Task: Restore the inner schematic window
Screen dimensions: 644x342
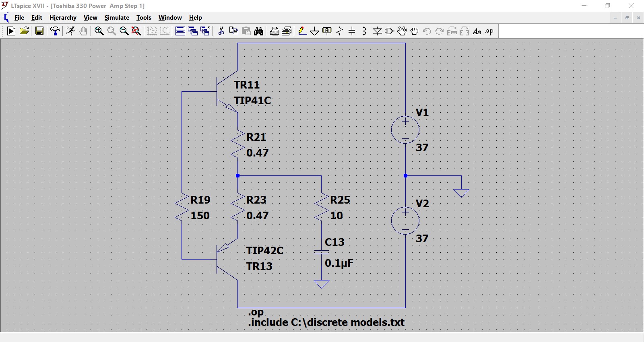Action: 627,18
